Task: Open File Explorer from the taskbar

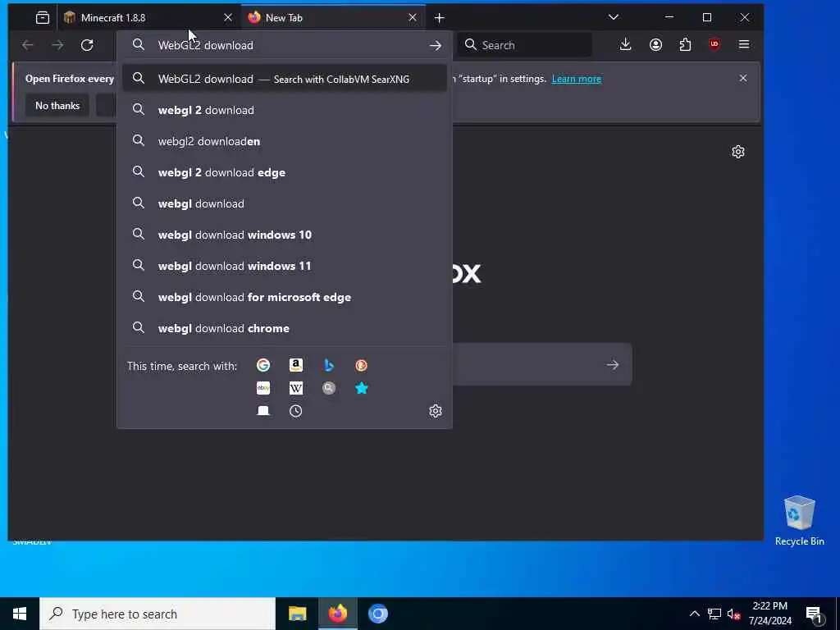Action: point(297,614)
